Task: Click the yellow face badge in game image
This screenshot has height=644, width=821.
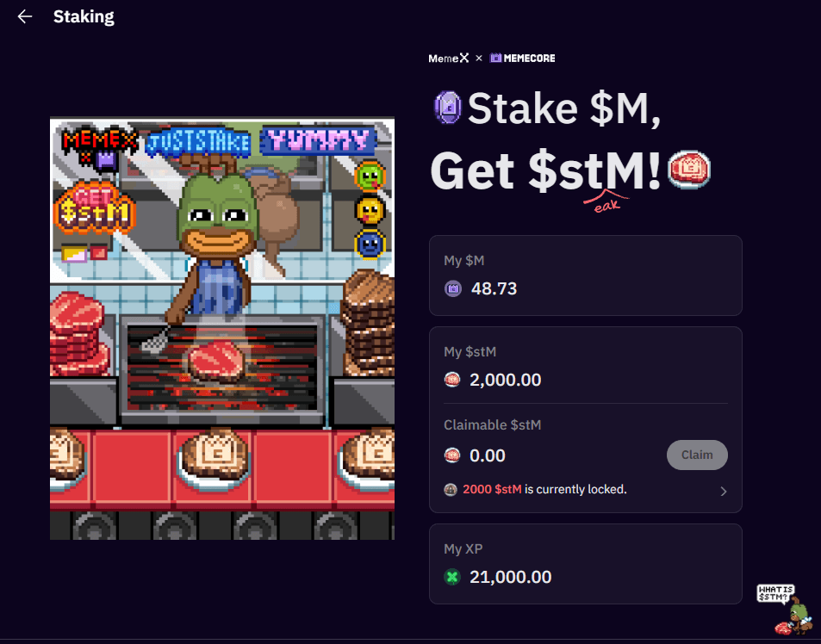Action: [370, 210]
